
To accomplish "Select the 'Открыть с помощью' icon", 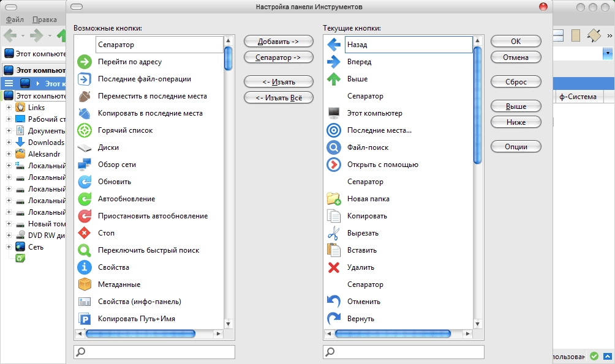I will 334,165.
